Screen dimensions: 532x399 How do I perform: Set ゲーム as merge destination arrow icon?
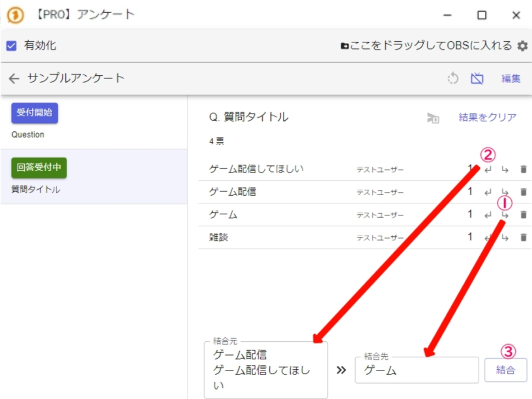tap(505, 215)
